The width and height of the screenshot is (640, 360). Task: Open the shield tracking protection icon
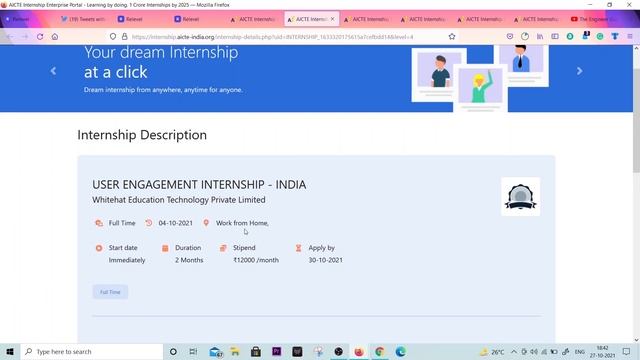(x=113, y=37)
